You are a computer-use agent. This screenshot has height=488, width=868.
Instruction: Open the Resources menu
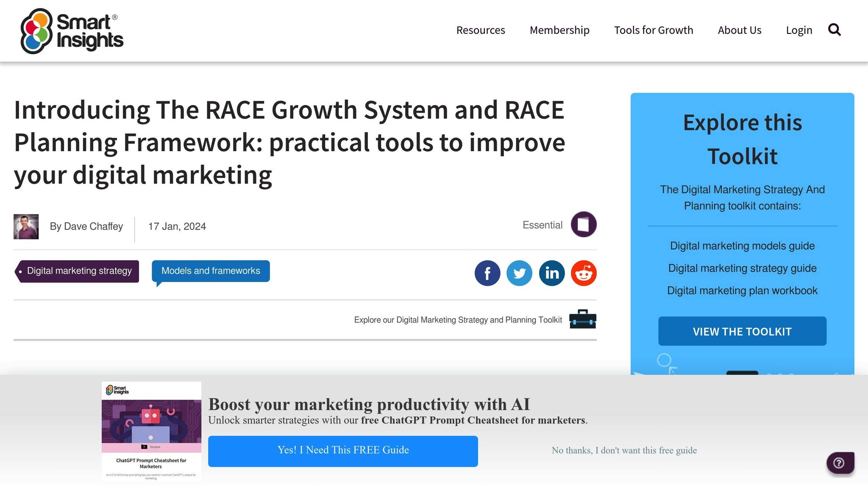coord(481,30)
